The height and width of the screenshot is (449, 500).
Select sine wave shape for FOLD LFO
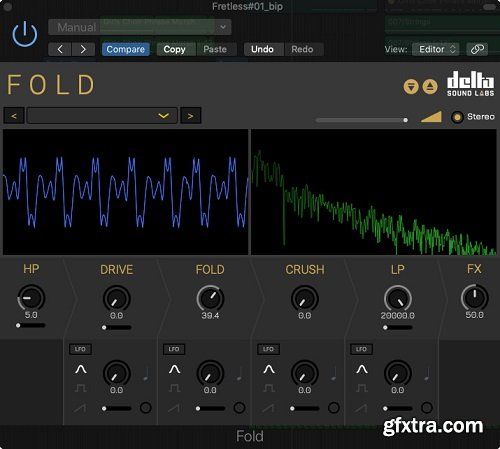point(175,369)
